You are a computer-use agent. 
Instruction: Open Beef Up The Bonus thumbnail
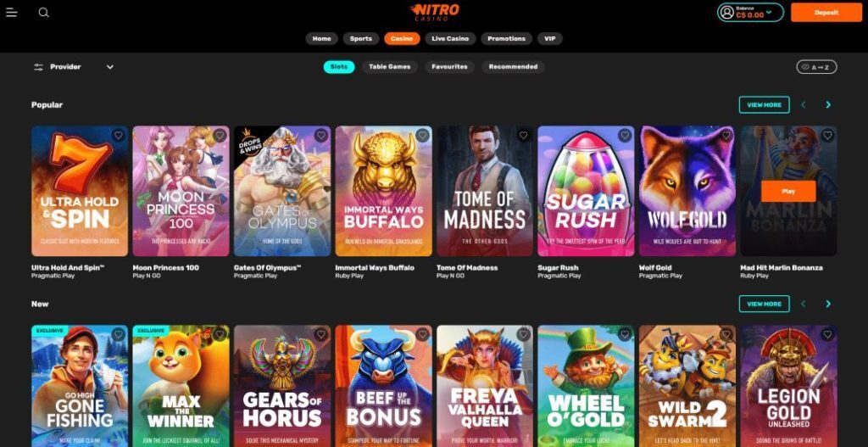pyautogui.click(x=384, y=386)
